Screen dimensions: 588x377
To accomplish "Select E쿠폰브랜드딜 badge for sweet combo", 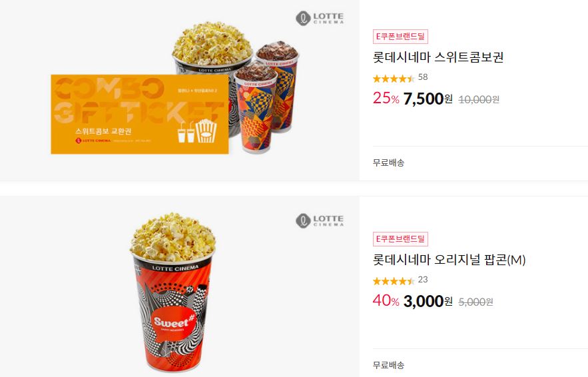I will tap(400, 37).
